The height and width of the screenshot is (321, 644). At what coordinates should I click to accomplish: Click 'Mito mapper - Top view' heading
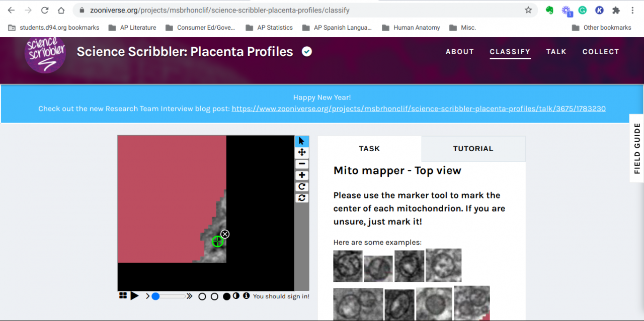point(397,171)
